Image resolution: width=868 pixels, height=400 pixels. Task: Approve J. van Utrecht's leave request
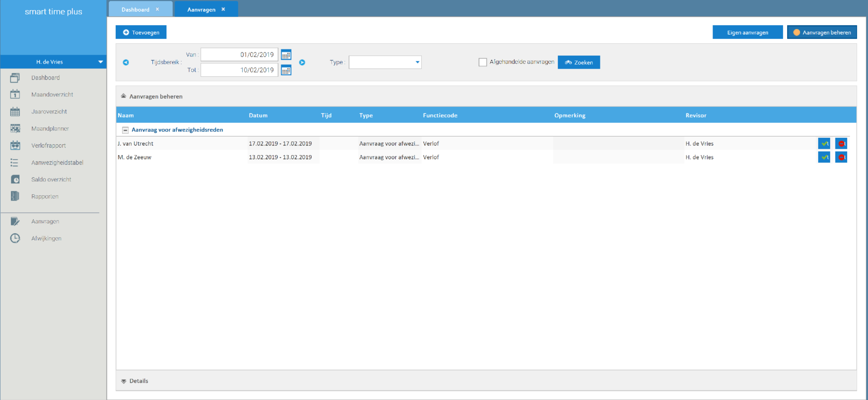824,144
